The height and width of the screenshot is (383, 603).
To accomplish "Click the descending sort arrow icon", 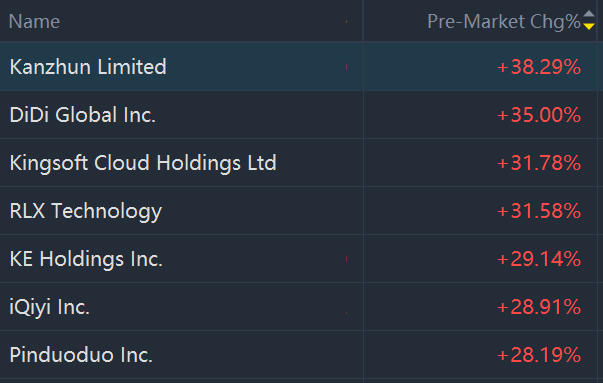I will click(589, 27).
